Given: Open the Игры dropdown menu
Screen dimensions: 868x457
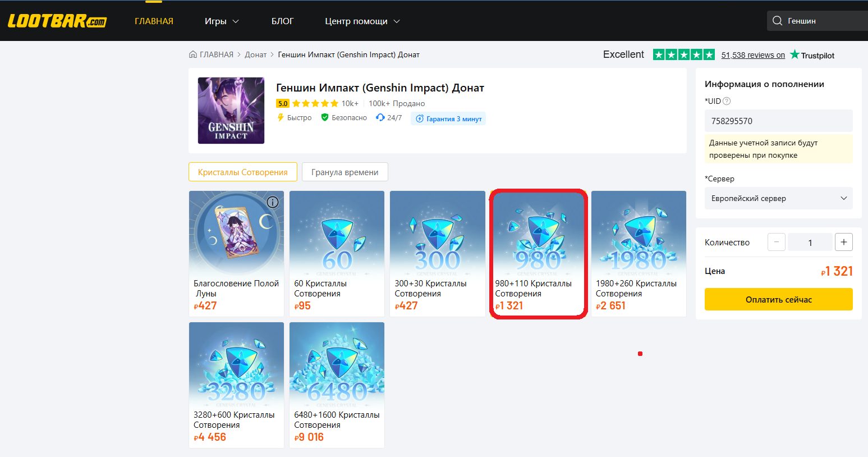Looking at the screenshot, I should (222, 21).
